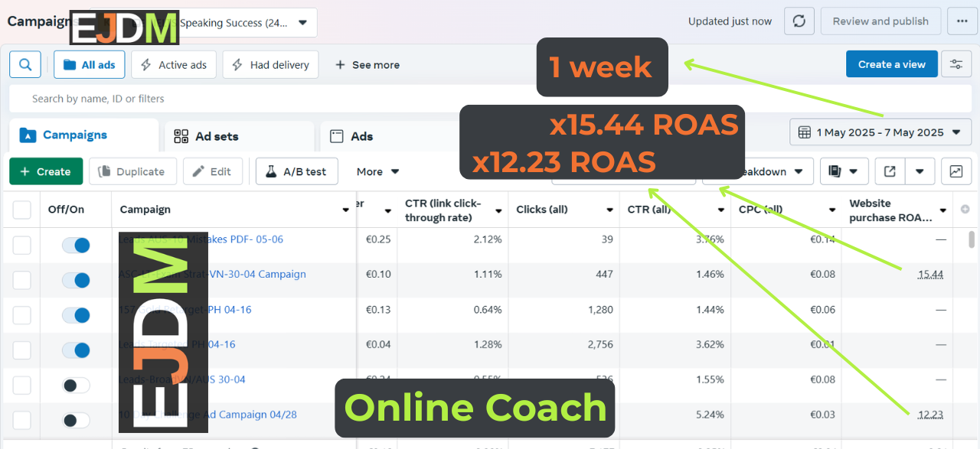Click the Review and publish button
The width and height of the screenshot is (980, 449).
pos(880,21)
